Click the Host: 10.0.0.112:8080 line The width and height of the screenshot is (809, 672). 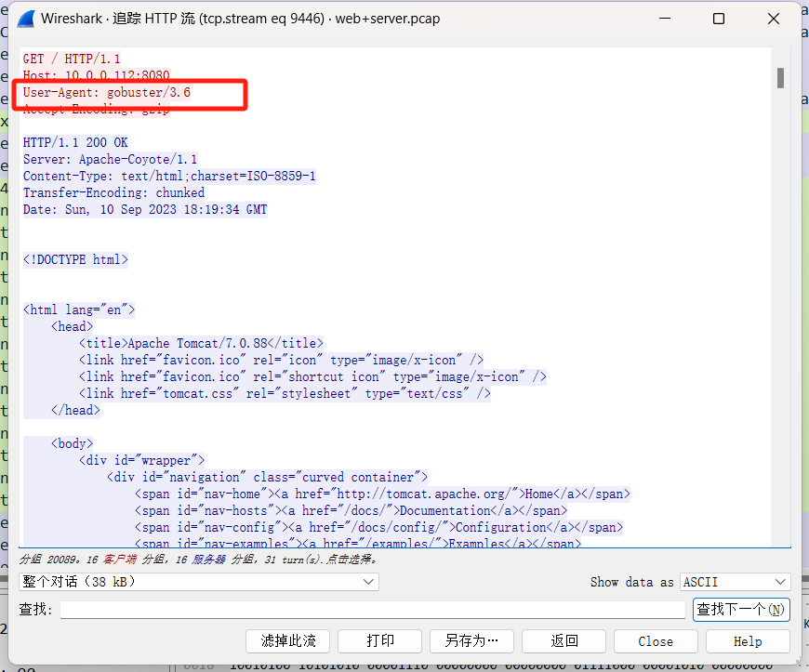(96, 75)
